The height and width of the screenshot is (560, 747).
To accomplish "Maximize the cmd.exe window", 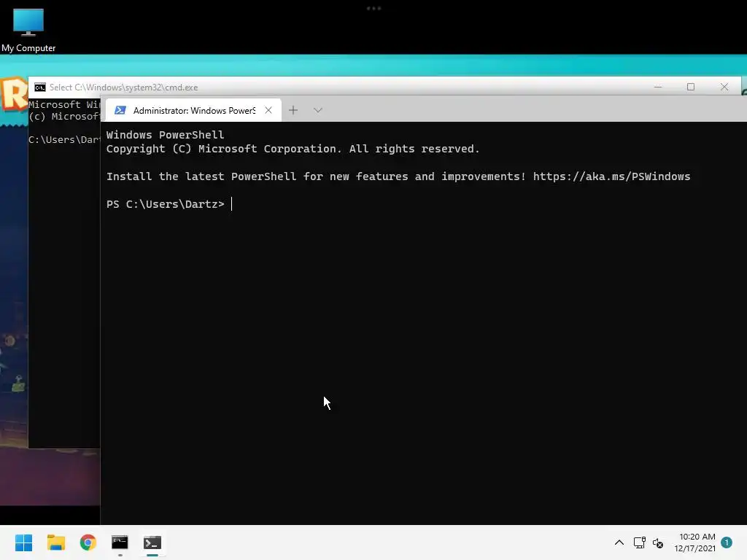I will point(691,87).
